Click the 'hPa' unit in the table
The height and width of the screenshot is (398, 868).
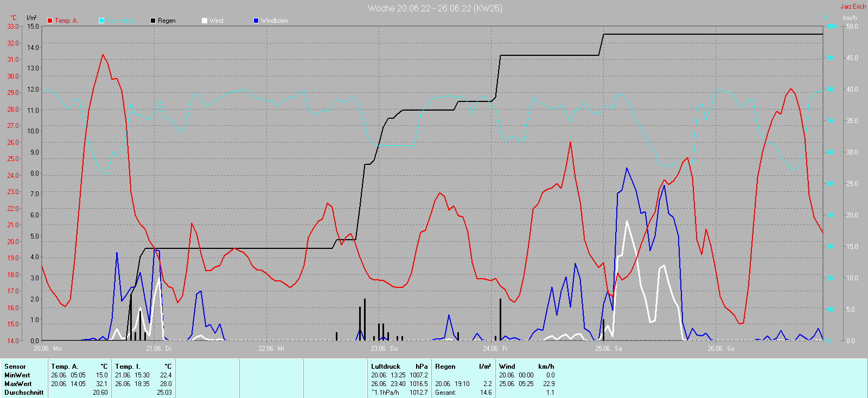tap(422, 367)
